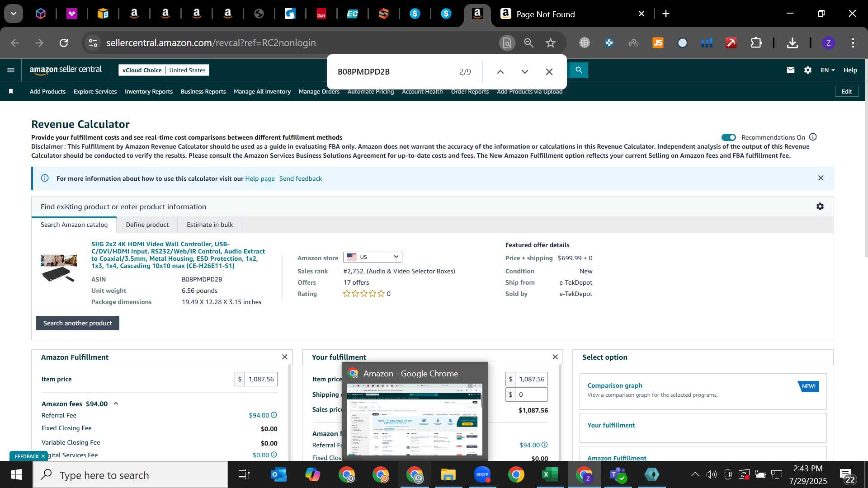The width and height of the screenshot is (868, 488).
Task: Open Excel from the taskbar
Action: pyautogui.click(x=550, y=475)
